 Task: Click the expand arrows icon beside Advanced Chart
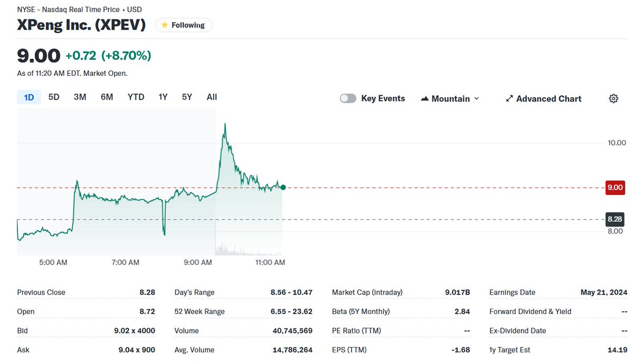(509, 99)
